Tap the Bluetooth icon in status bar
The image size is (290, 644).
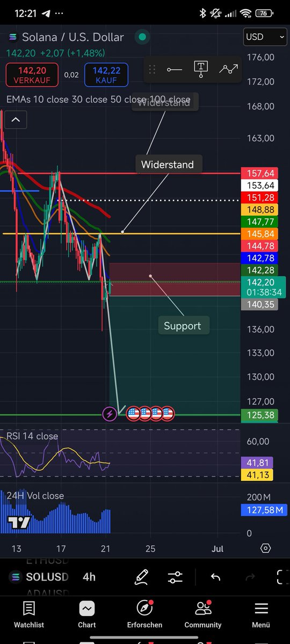[x=202, y=12]
